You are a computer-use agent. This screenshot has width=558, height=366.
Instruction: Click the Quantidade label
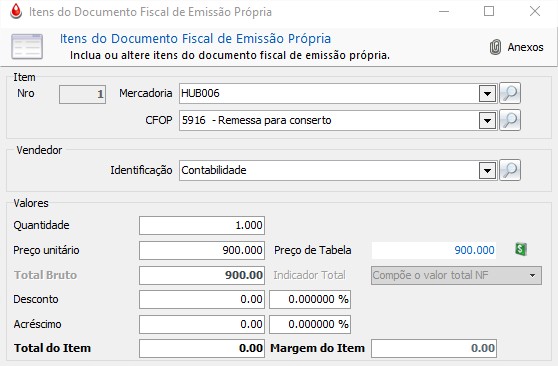(x=41, y=225)
